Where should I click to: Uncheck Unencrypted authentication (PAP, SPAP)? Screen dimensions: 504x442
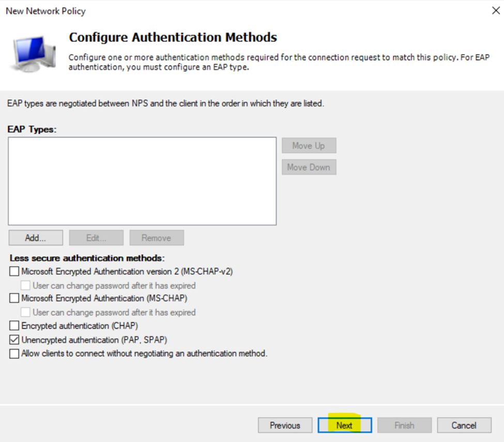[x=14, y=340]
